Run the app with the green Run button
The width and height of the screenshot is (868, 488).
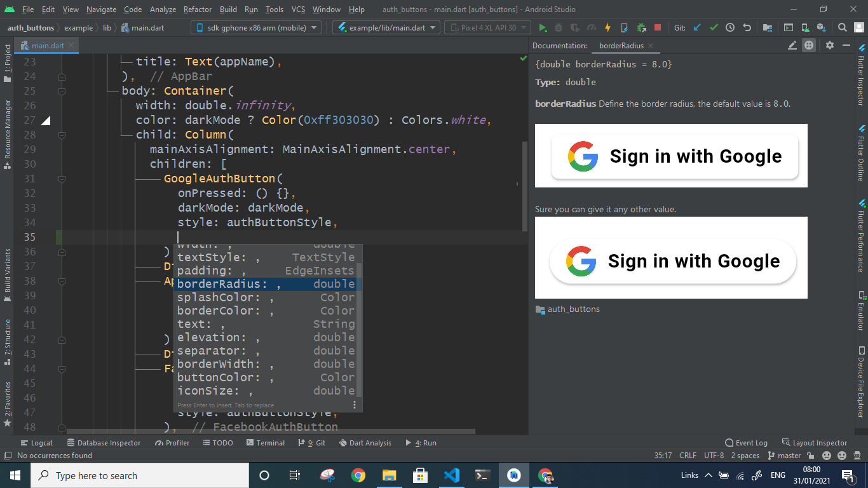pyautogui.click(x=543, y=27)
